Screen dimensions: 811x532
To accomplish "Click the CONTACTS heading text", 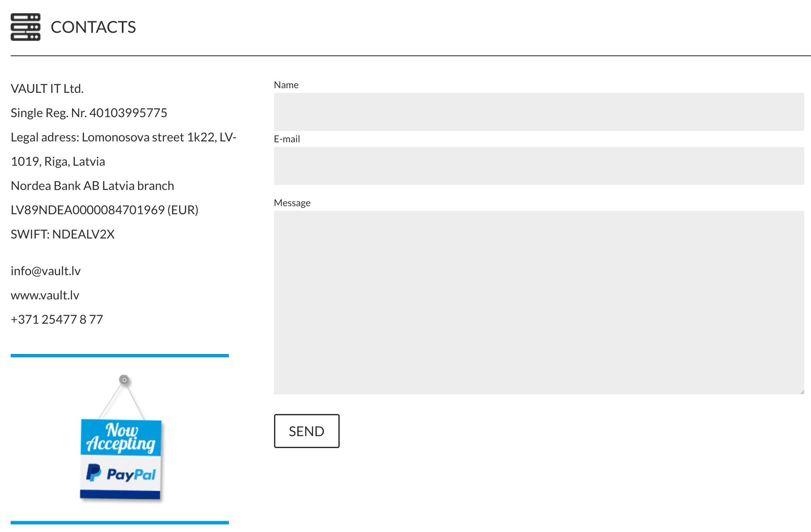I will coord(93,27).
